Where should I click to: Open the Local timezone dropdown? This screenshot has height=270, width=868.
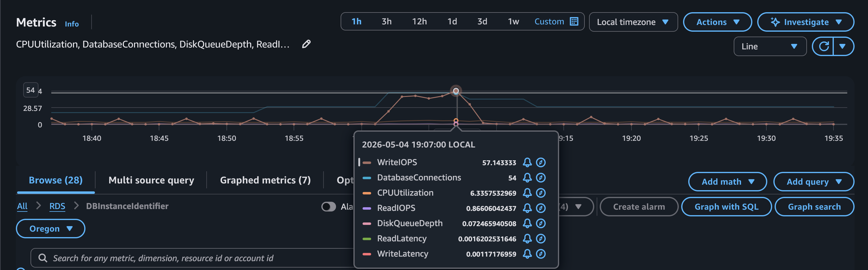pos(633,22)
